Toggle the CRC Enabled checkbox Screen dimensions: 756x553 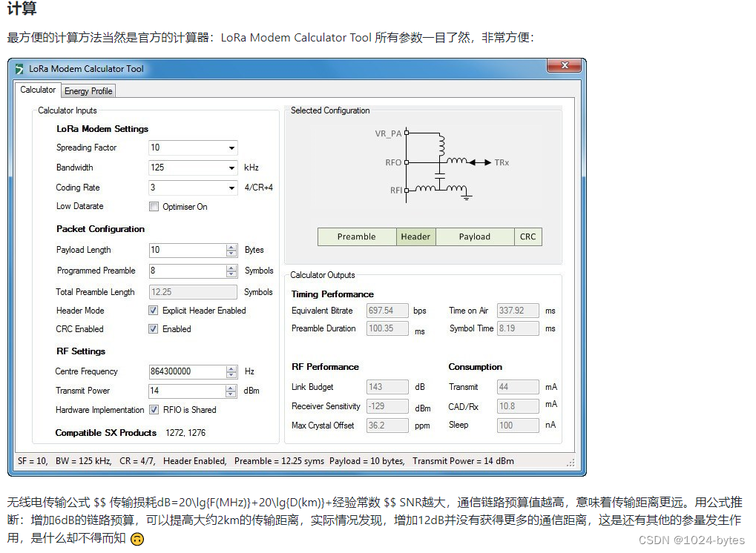point(154,329)
